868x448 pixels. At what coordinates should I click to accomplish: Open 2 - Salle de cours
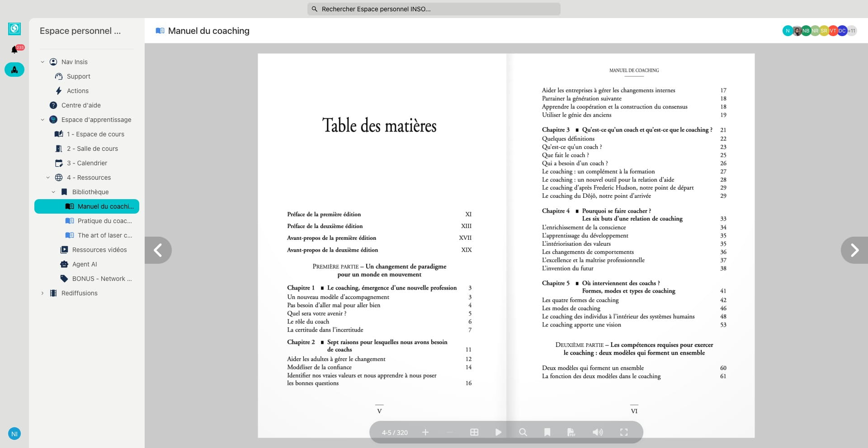click(x=92, y=149)
